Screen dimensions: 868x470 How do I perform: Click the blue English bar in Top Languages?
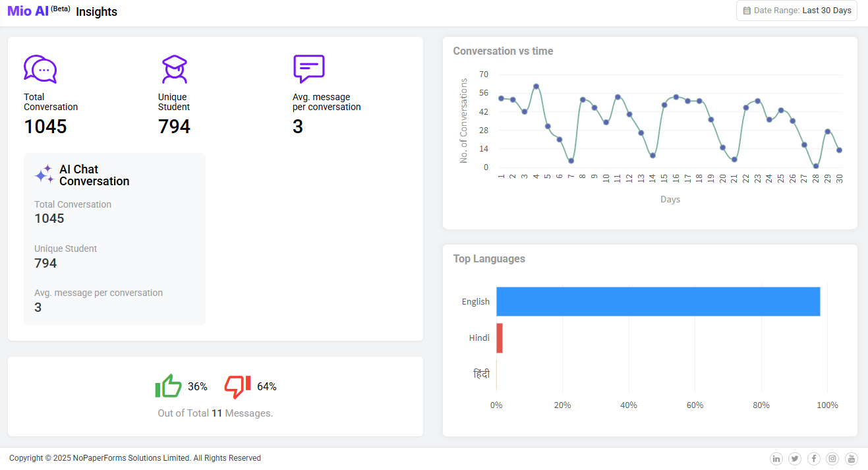click(658, 301)
